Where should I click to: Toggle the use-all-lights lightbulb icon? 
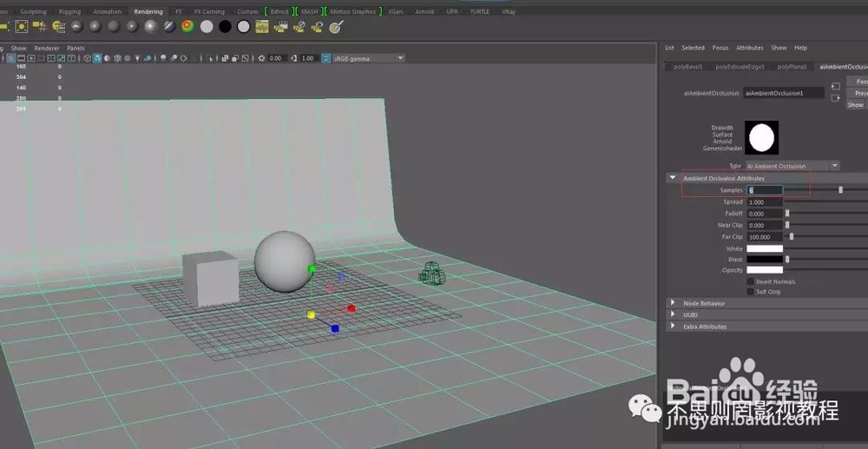(x=137, y=58)
